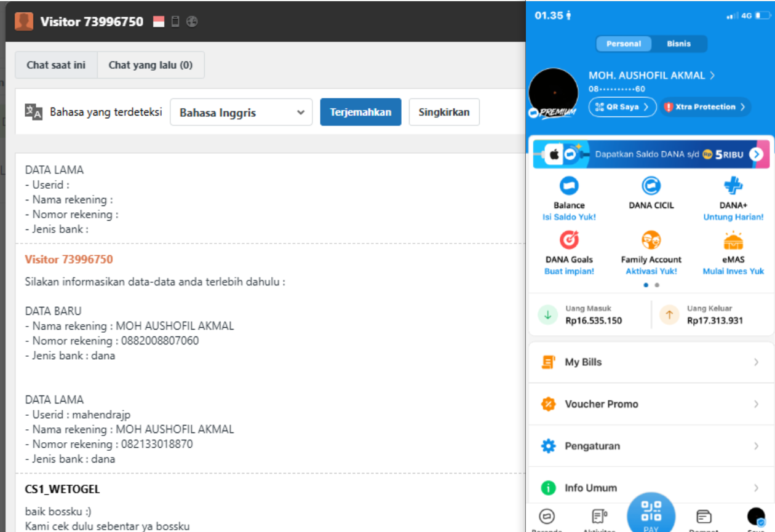This screenshot has height=532, width=775.
Task: Click the Rp17.313.931 amount
Action: (x=715, y=320)
